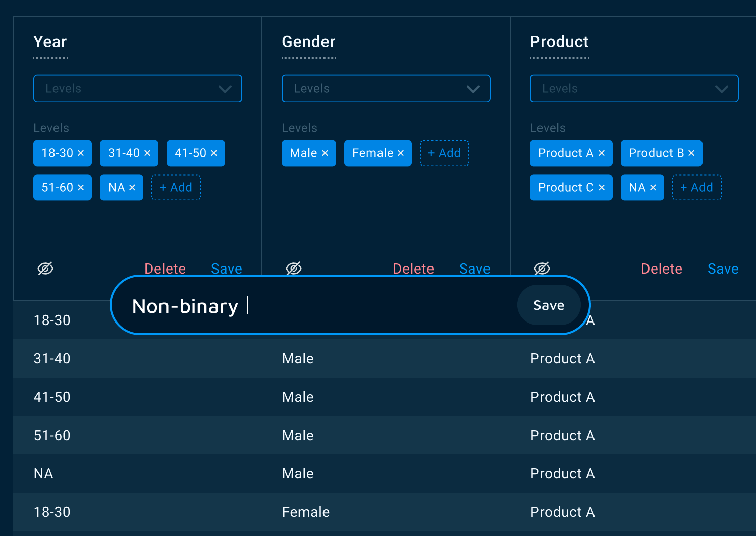Screen dimensions: 756x536
Task: Click the Non-binary text input field
Action: pyautogui.click(x=323, y=306)
